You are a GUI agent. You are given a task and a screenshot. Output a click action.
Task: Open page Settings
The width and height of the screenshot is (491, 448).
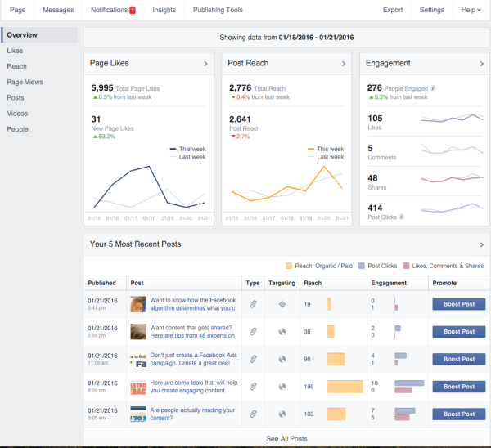tap(432, 10)
